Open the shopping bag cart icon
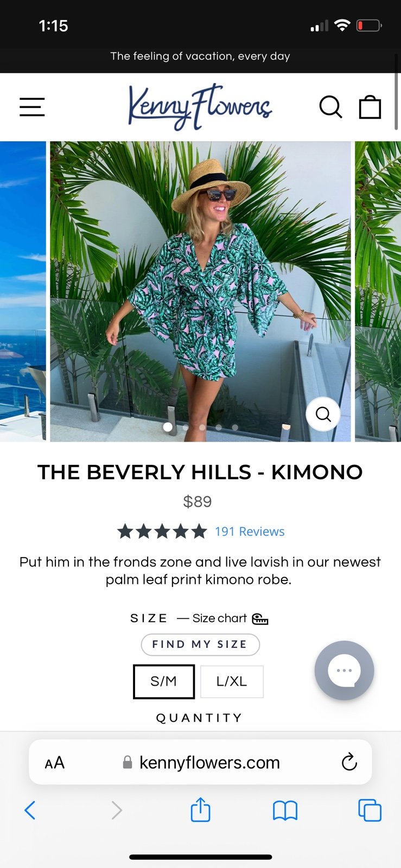The image size is (401, 868). pyautogui.click(x=370, y=107)
